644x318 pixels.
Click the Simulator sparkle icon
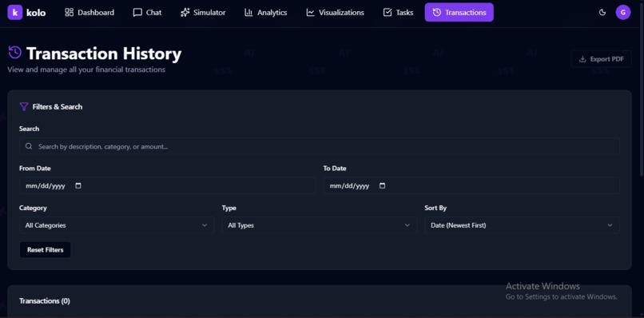[x=185, y=12]
